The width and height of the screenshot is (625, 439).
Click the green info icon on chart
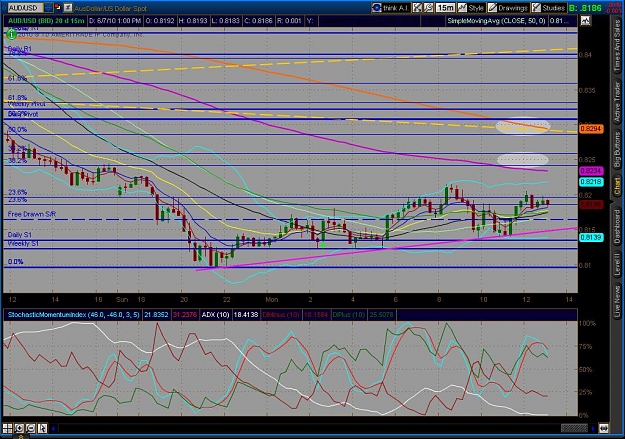click(12, 35)
